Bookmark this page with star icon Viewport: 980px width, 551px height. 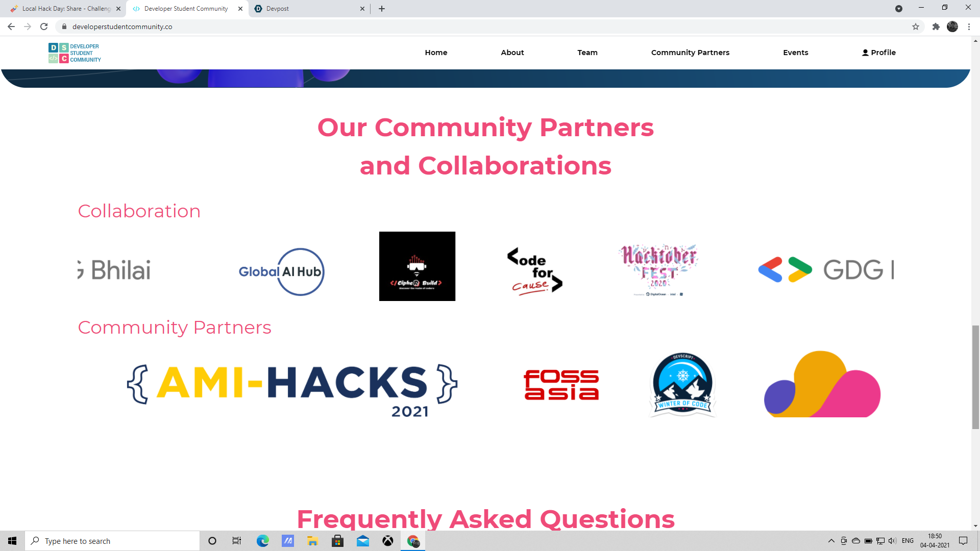[916, 27]
